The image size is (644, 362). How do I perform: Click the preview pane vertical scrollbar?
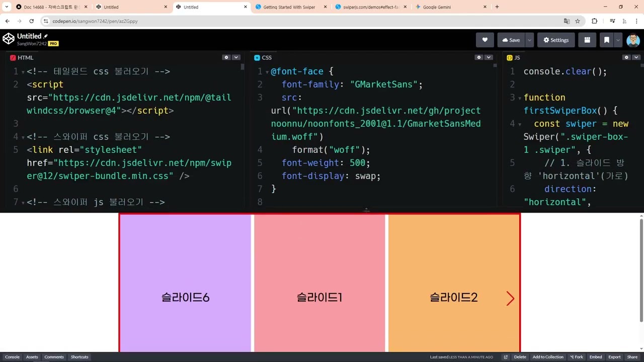point(641,270)
